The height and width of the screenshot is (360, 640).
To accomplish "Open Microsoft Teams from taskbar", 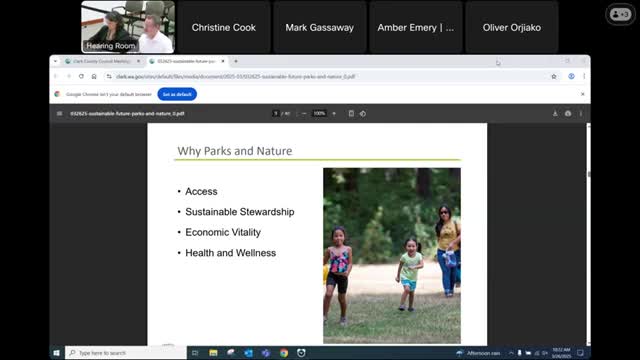I will tap(266, 353).
